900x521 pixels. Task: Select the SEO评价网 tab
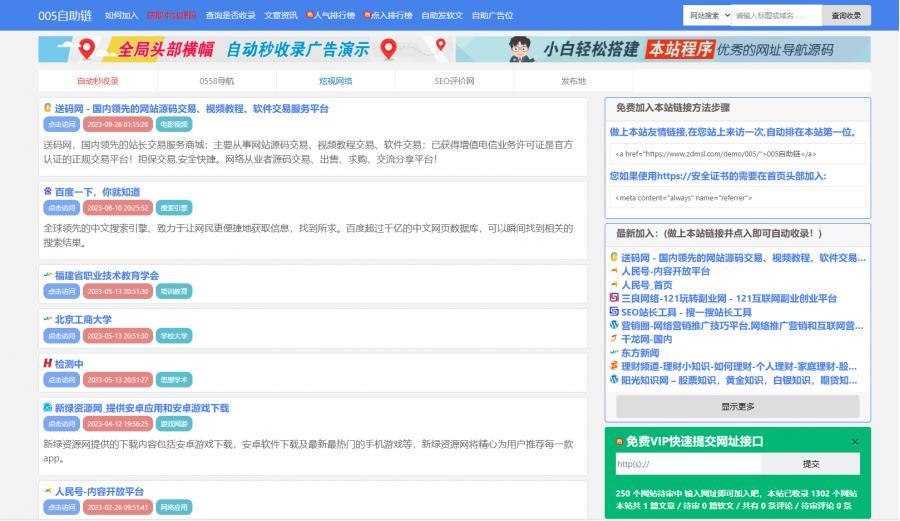454,81
